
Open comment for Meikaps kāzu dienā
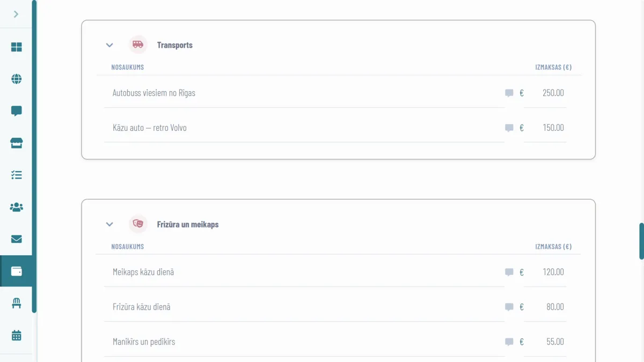pyautogui.click(x=509, y=272)
